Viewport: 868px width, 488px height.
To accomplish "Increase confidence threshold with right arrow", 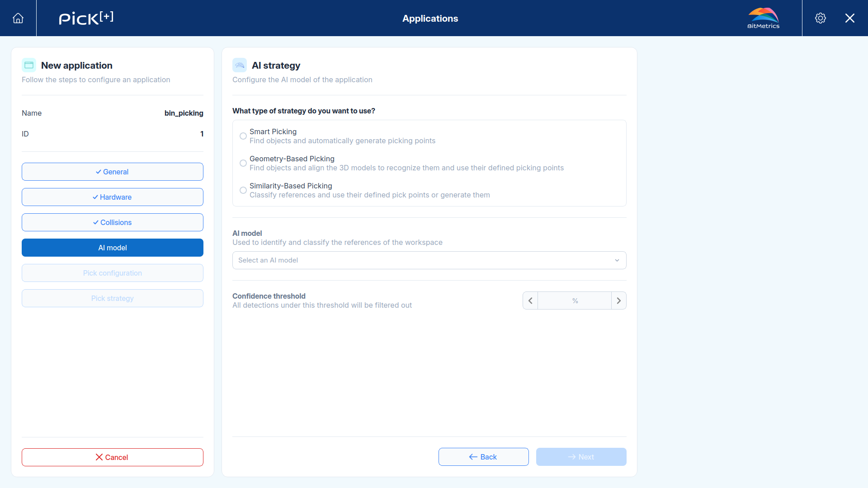I will 619,300.
